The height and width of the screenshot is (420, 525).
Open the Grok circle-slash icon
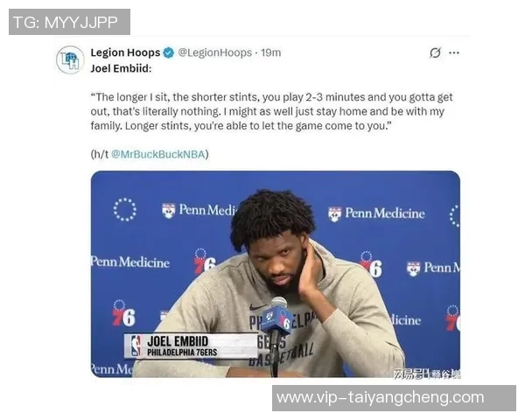pyautogui.click(x=435, y=52)
